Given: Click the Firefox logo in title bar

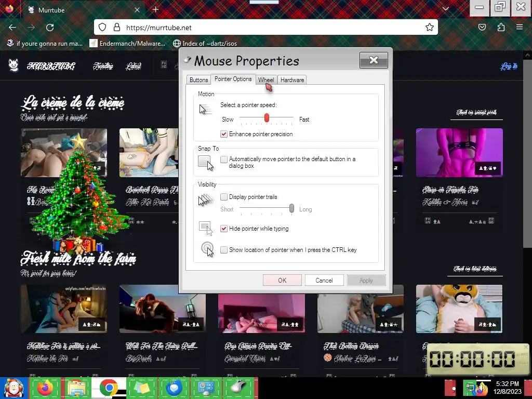Looking at the screenshot, I should [x=9, y=8].
